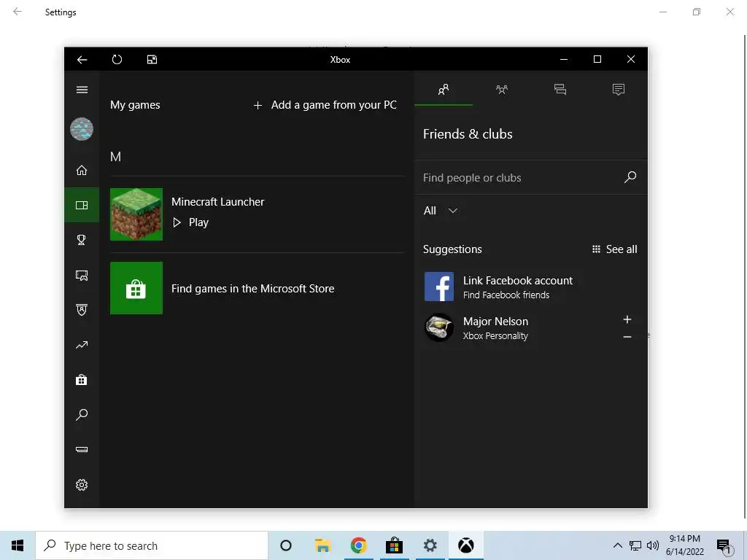Viewport: 747px width, 560px height.
Task: Open the Captures sidebar icon
Action: tap(82, 275)
